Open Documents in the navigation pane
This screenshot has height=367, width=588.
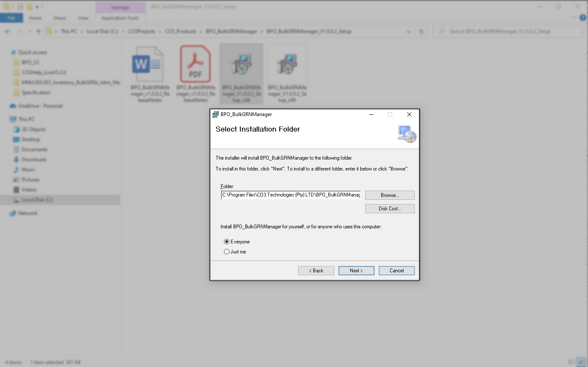(34, 150)
